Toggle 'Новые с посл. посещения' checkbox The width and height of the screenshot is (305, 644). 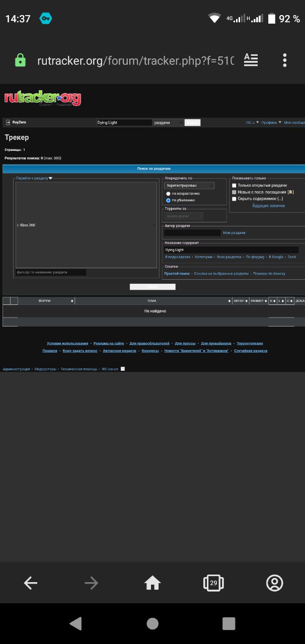click(x=234, y=192)
